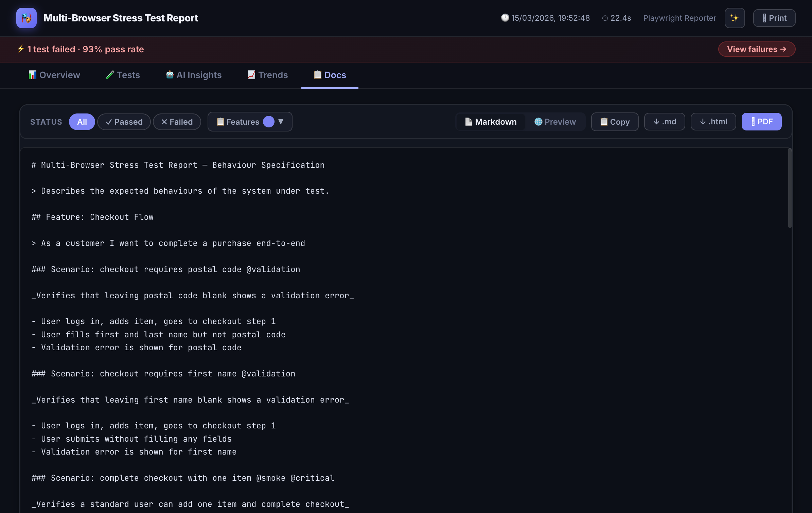Click the down arrow icon on .html

(x=703, y=122)
